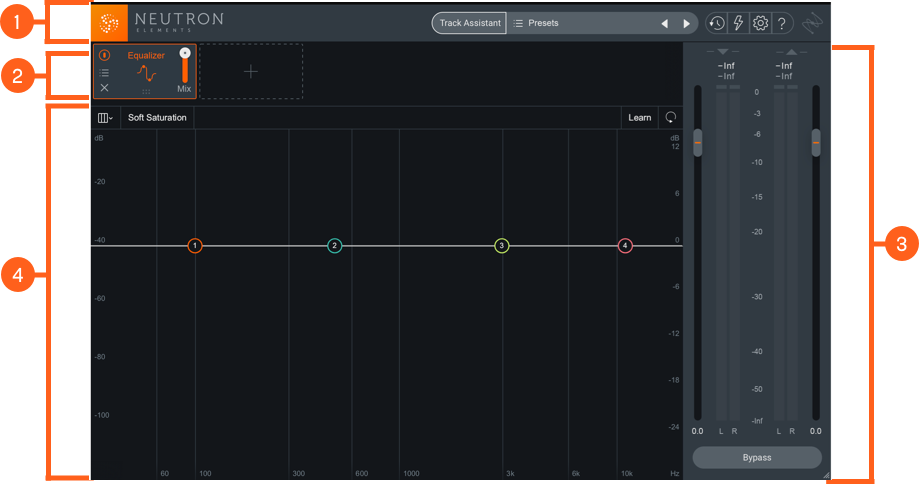The image size is (919, 484).
Task: Click the window resize corner grip
Action: click(x=827, y=476)
